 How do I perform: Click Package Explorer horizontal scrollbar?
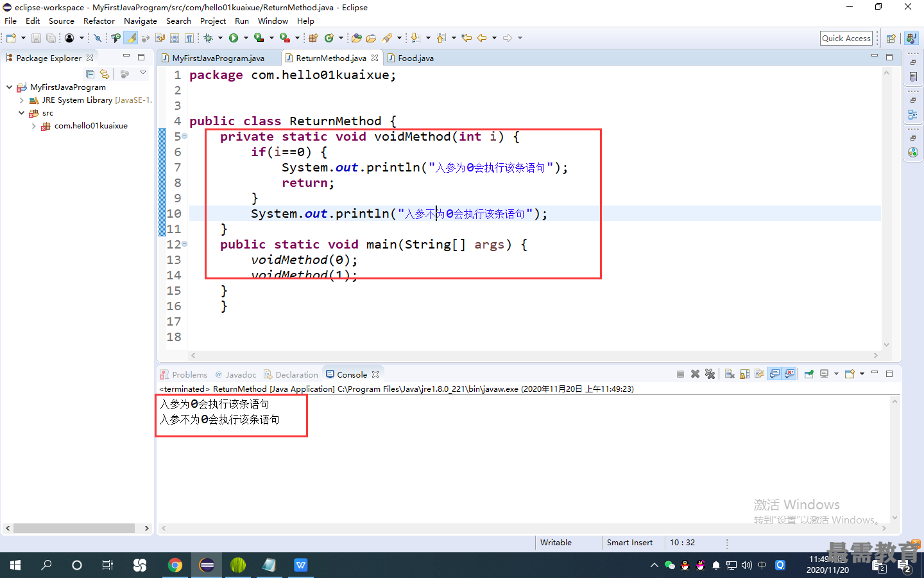click(x=74, y=528)
